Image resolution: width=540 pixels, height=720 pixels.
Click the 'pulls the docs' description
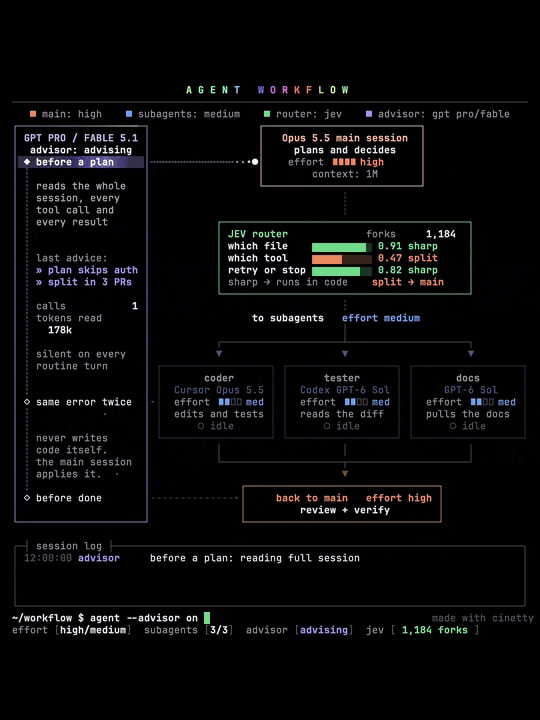coord(468,414)
